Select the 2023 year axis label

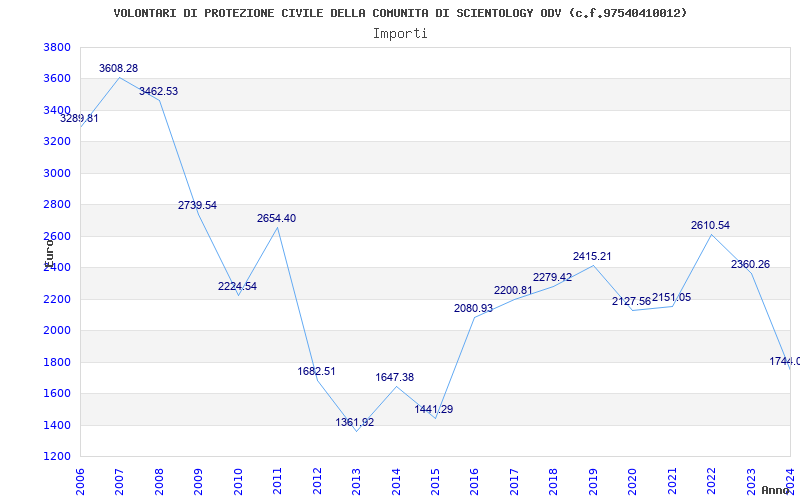(x=751, y=482)
